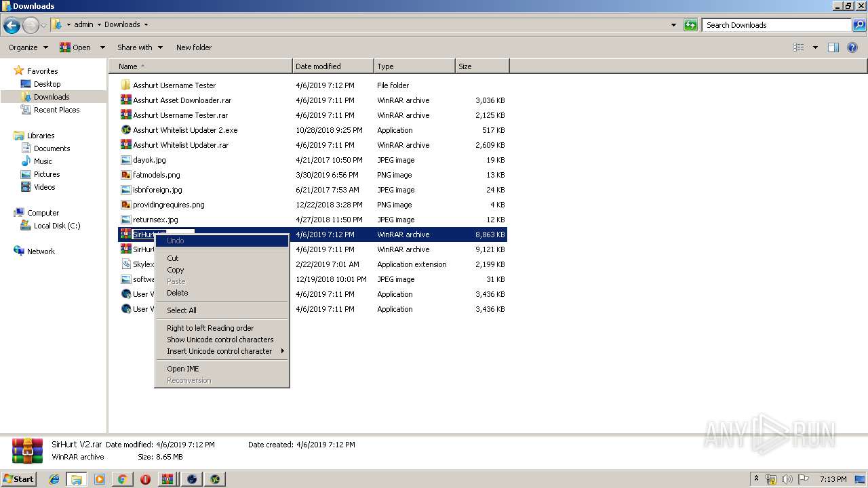
Task: Switch to WinRAR taskbar button
Action: tap(167, 479)
